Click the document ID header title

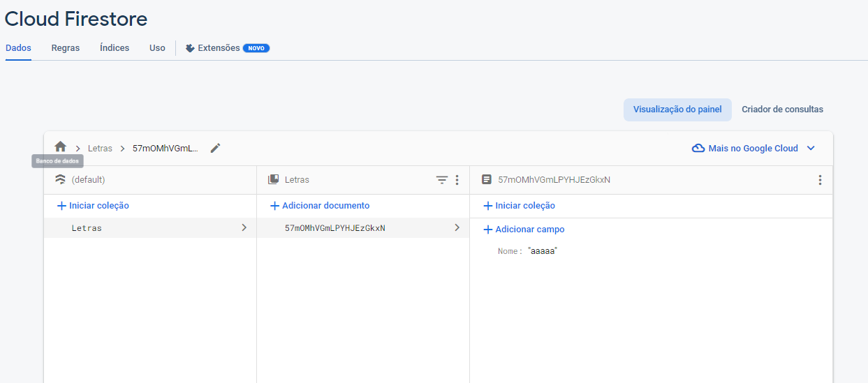tap(554, 180)
